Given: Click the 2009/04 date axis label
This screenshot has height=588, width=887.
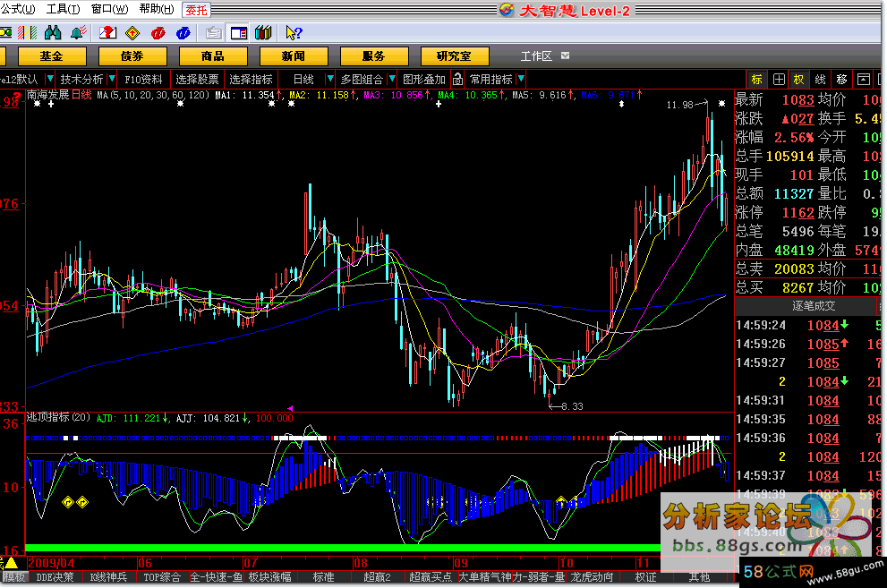Looking at the screenshot, I should [51, 563].
